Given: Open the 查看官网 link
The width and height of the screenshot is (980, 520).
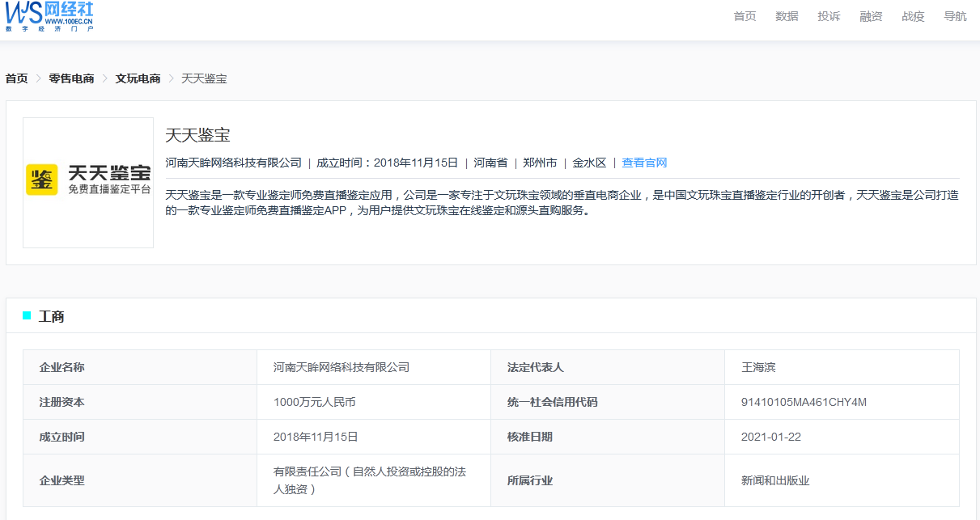Looking at the screenshot, I should click(x=644, y=163).
